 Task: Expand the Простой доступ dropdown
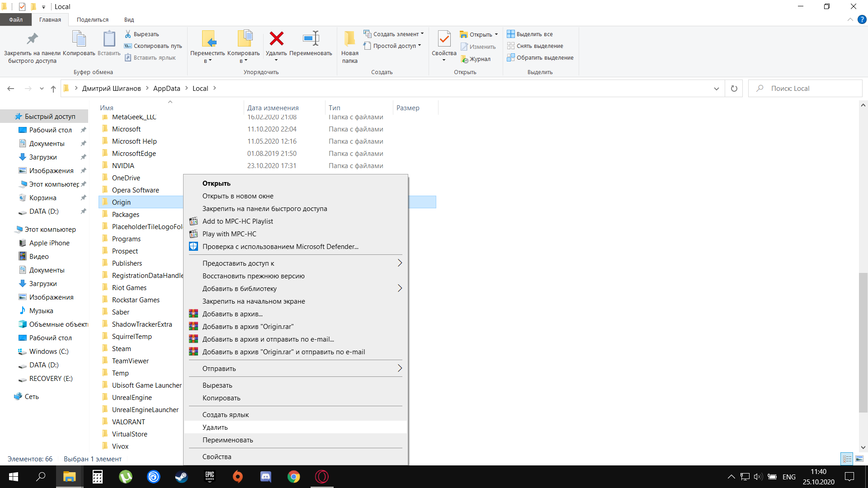coord(420,46)
